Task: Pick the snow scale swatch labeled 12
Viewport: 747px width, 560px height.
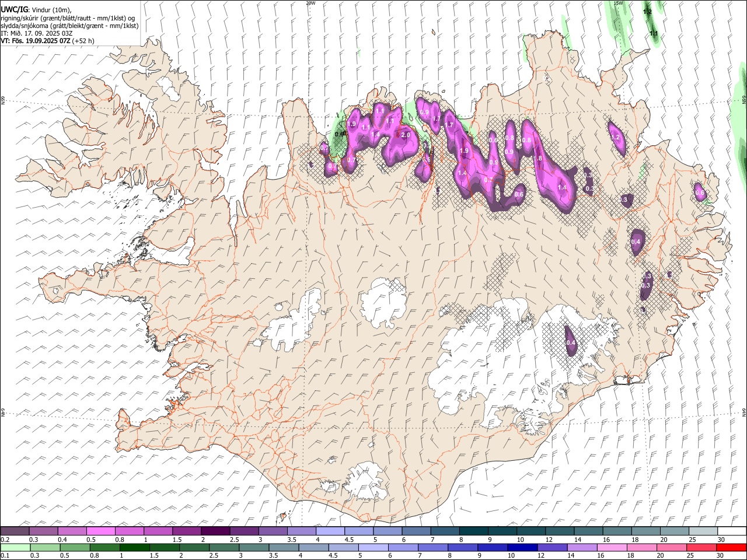Action: tap(560, 531)
